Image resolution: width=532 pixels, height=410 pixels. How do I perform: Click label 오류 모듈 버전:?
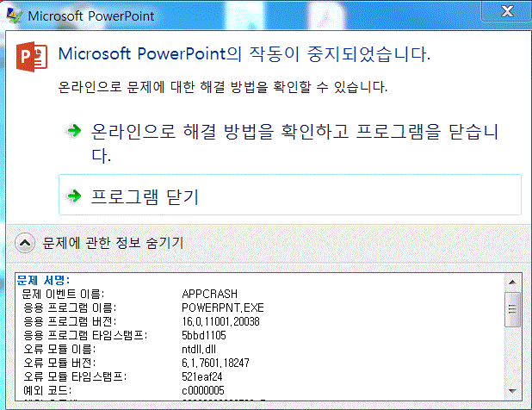point(59,363)
